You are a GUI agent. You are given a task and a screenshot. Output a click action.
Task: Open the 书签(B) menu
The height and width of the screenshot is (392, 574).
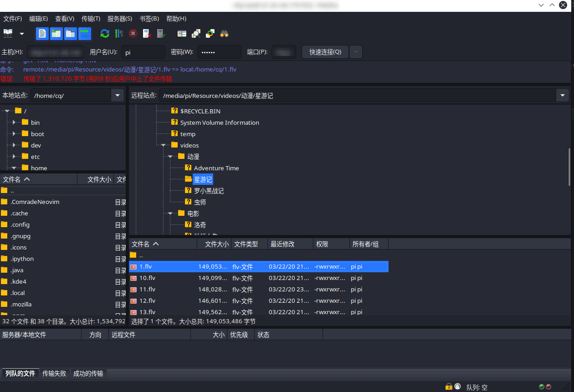[149, 19]
